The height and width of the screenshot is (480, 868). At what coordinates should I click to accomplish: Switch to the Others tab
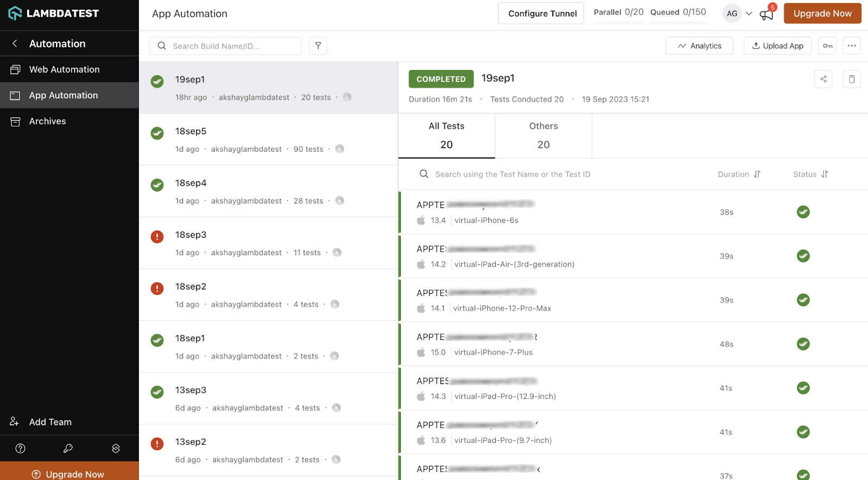click(x=543, y=135)
